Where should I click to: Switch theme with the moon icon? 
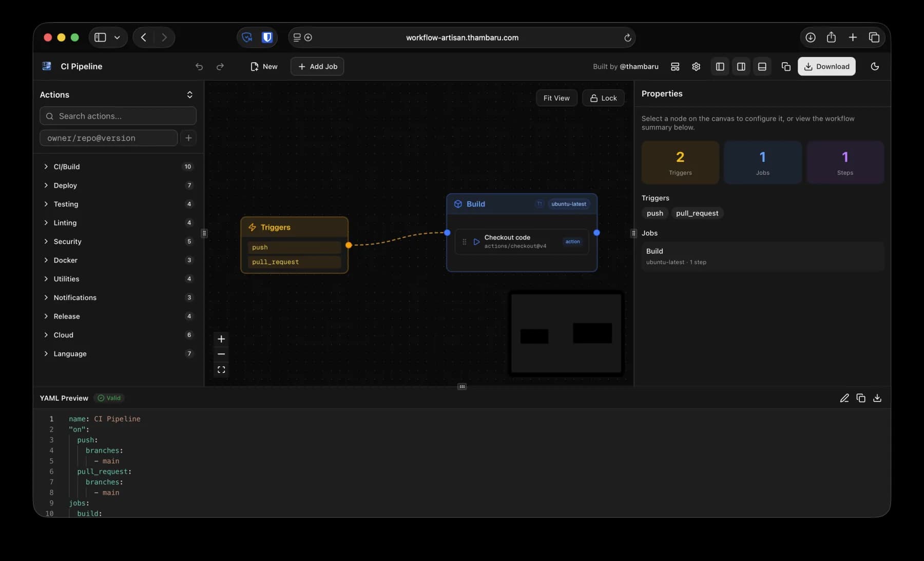pyautogui.click(x=875, y=67)
